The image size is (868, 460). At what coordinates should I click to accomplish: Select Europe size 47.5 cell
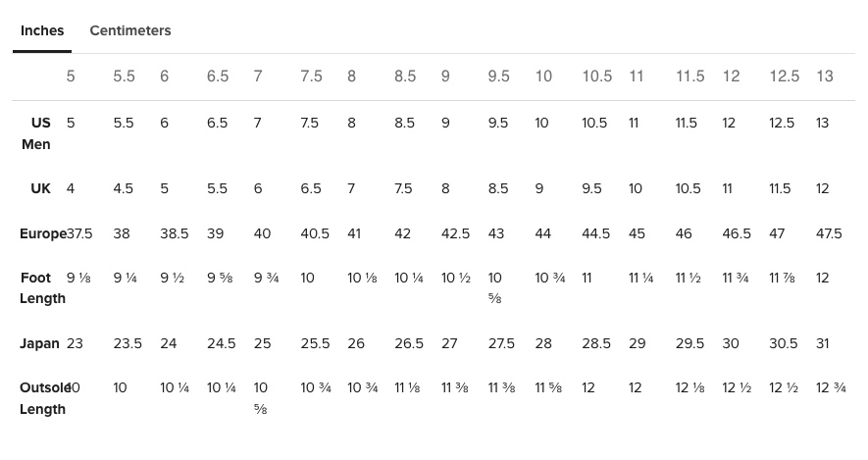(829, 233)
